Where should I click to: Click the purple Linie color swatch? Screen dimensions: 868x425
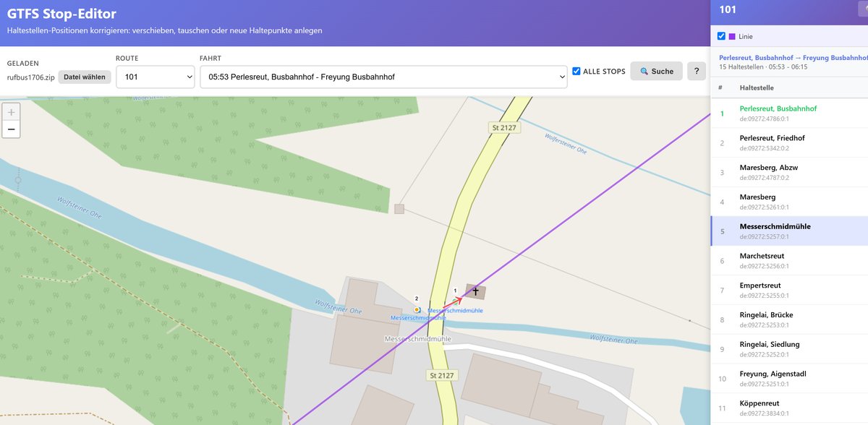click(732, 36)
